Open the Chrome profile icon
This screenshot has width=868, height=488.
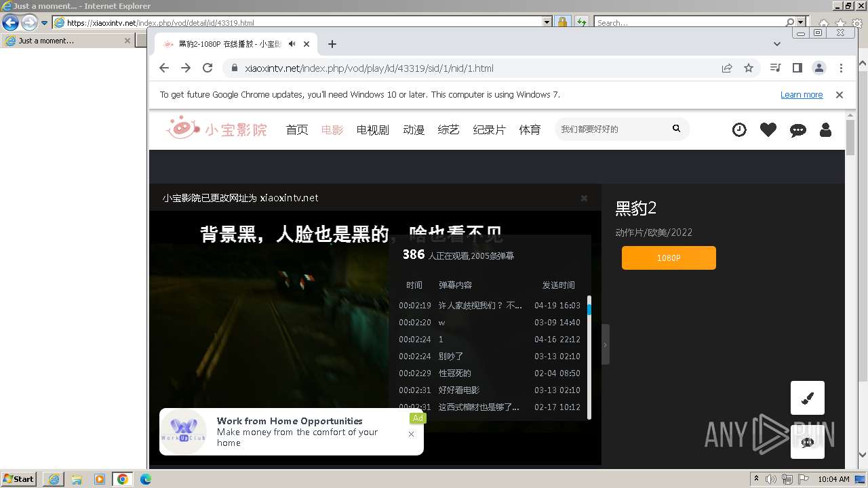pyautogui.click(x=819, y=68)
